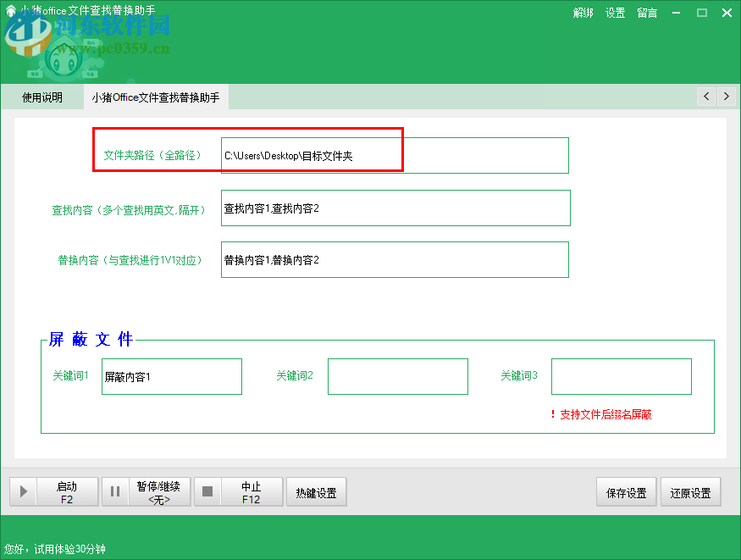Click 中止 F12 to abort the task
The width and height of the screenshot is (741, 560).
(252, 491)
